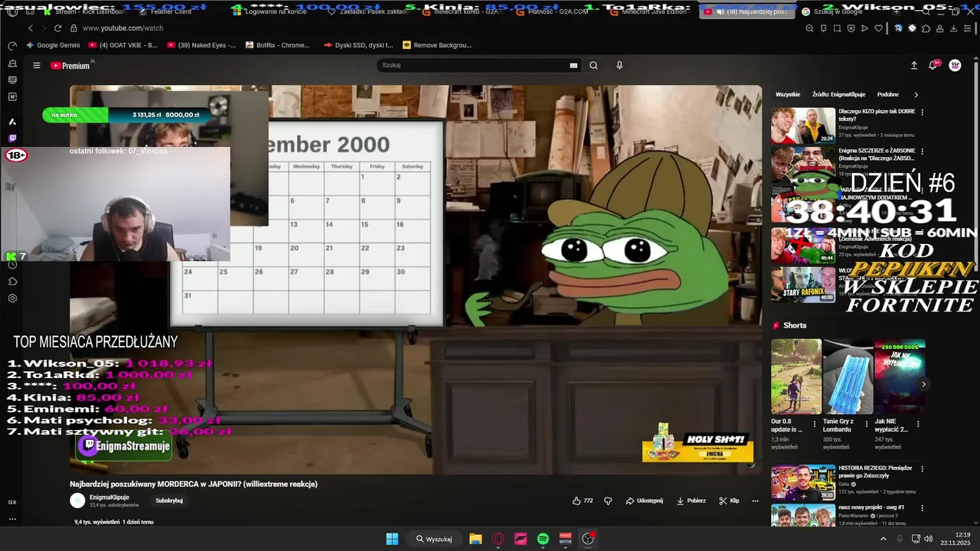Open the taskbar volume speaker icon
Viewport: 980px width, 551px height.
pos(928,539)
